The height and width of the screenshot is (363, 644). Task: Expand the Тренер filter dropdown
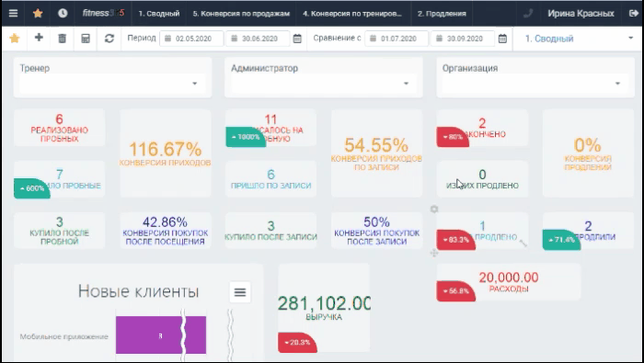112,84
